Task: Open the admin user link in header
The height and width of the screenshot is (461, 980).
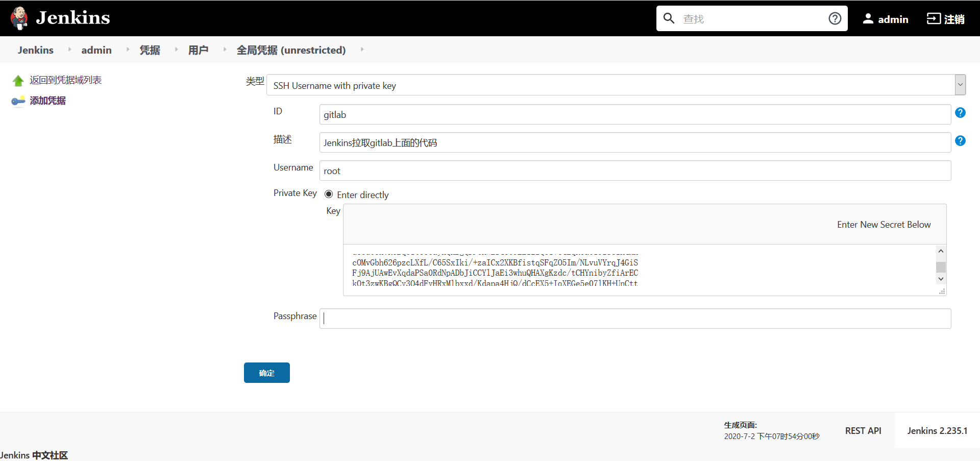Action: pyautogui.click(x=893, y=19)
